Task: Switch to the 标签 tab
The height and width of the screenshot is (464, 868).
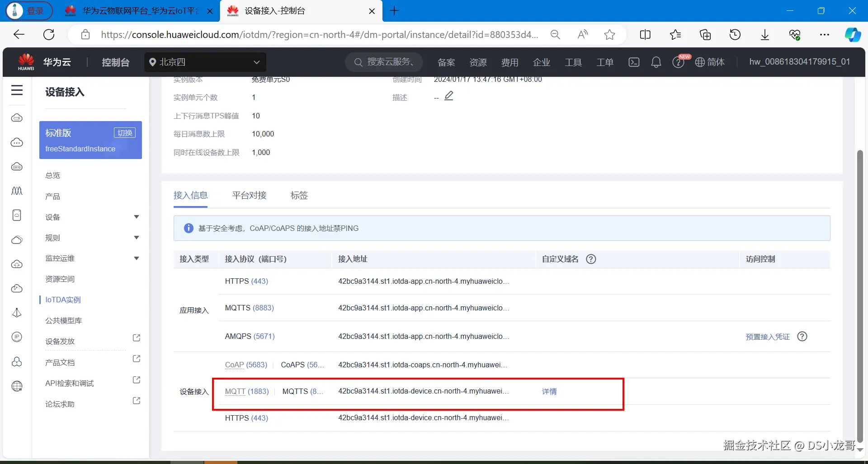Action: (x=299, y=195)
